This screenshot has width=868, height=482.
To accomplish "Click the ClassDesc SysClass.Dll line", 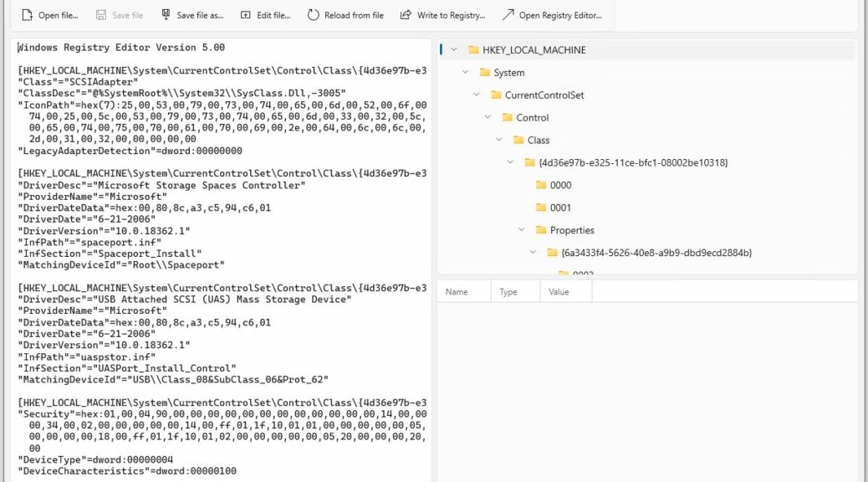I will point(181,93).
